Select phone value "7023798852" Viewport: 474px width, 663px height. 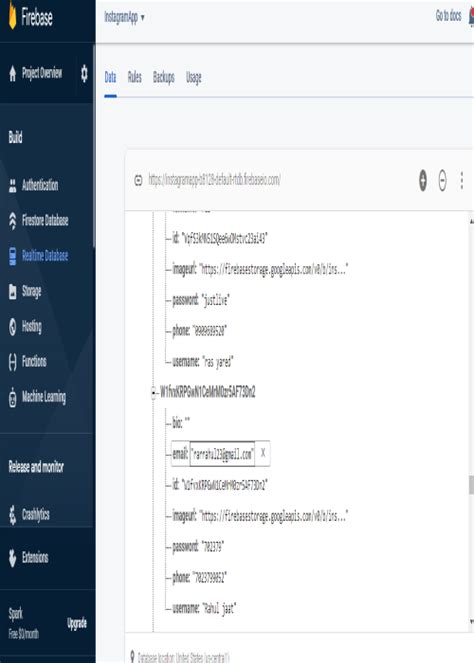click(210, 578)
